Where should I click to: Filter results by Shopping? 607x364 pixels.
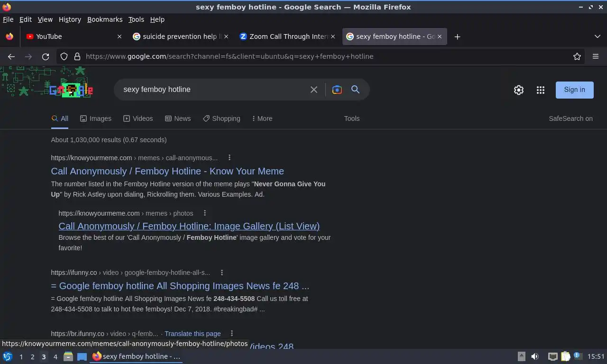point(221,118)
